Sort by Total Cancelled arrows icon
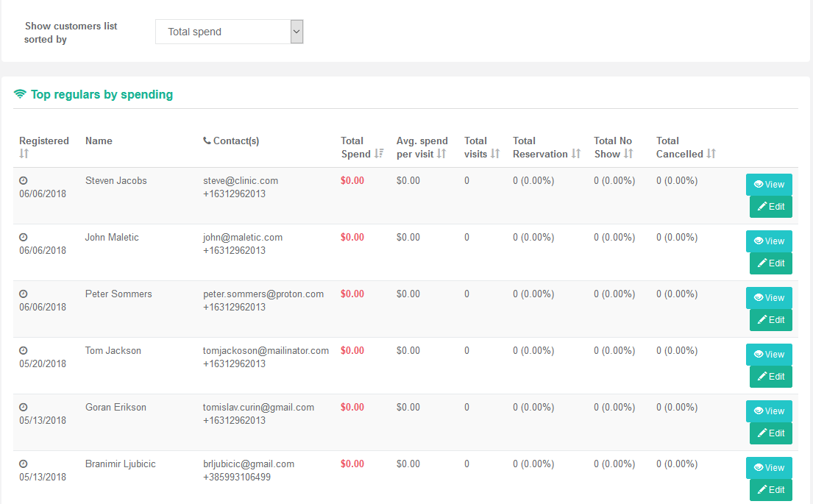This screenshot has width=813, height=504. 711,154
